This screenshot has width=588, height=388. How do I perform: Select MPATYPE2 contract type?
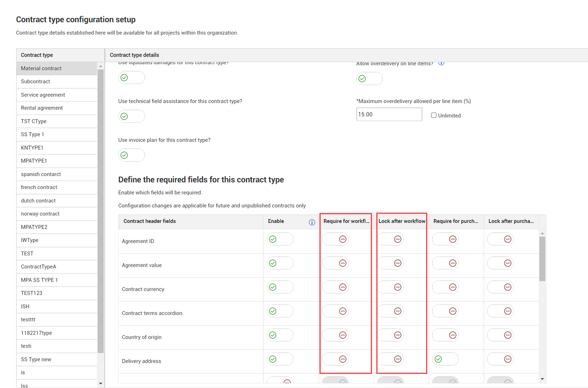[57, 227]
